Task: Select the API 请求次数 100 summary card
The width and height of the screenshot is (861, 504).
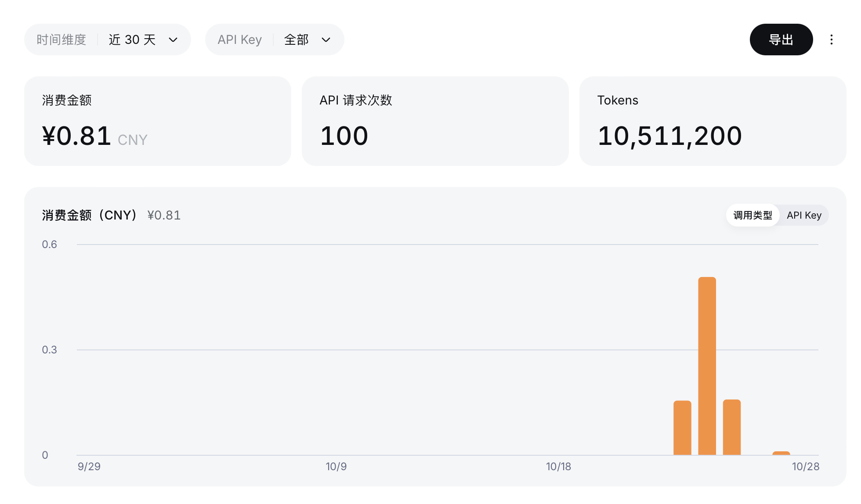Action: [x=435, y=121]
